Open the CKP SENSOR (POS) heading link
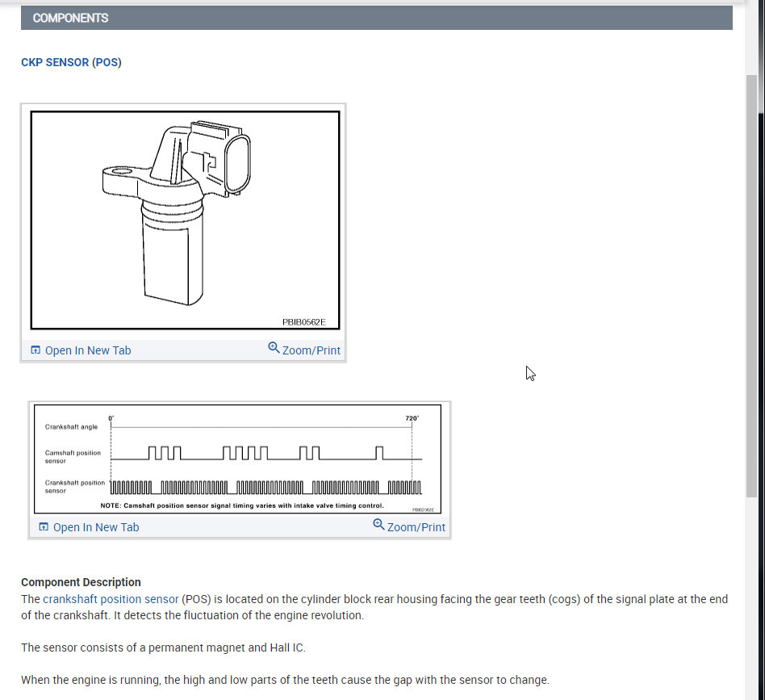The width and height of the screenshot is (765, 700). click(71, 62)
